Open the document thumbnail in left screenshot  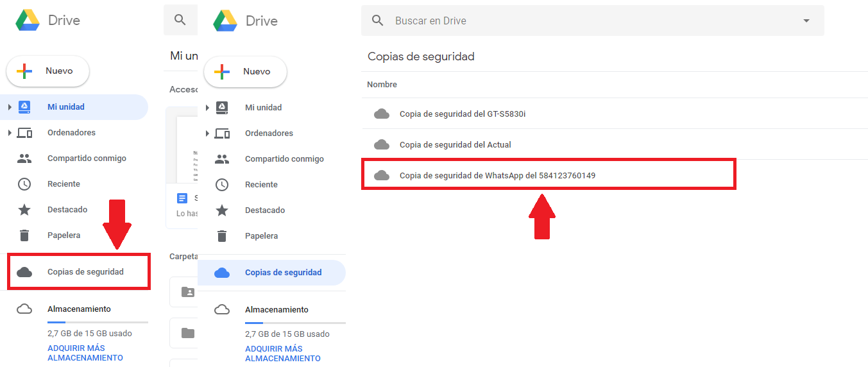click(182, 145)
